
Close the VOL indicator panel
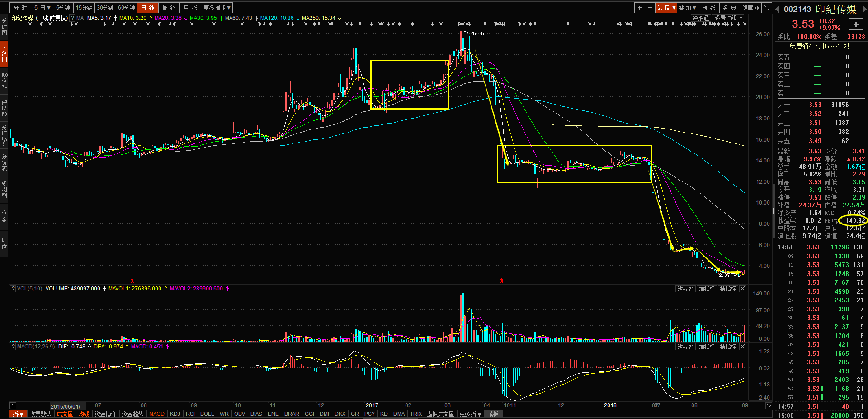pyautogui.click(x=742, y=289)
